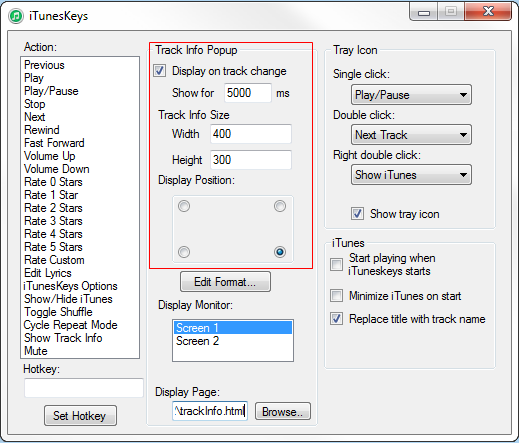The image size is (519, 443).
Task: Select bottom-left display position radio
Action: point(184,252)
